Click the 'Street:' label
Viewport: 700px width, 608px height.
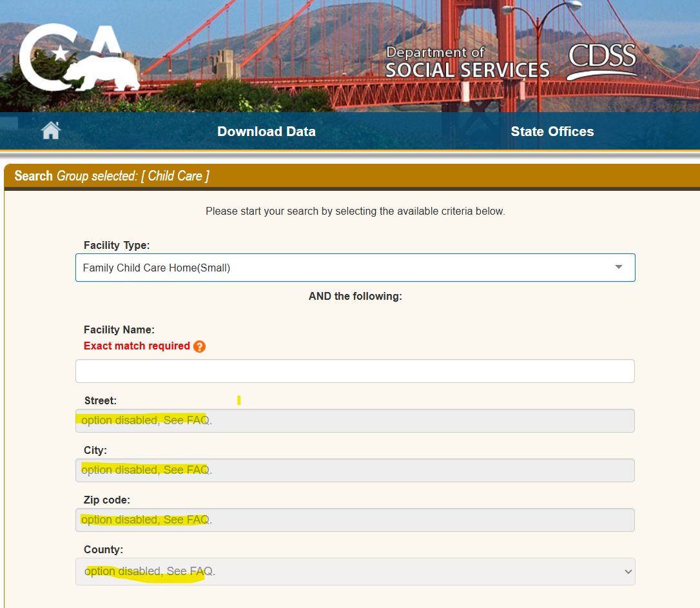click(x=100, y=400)
